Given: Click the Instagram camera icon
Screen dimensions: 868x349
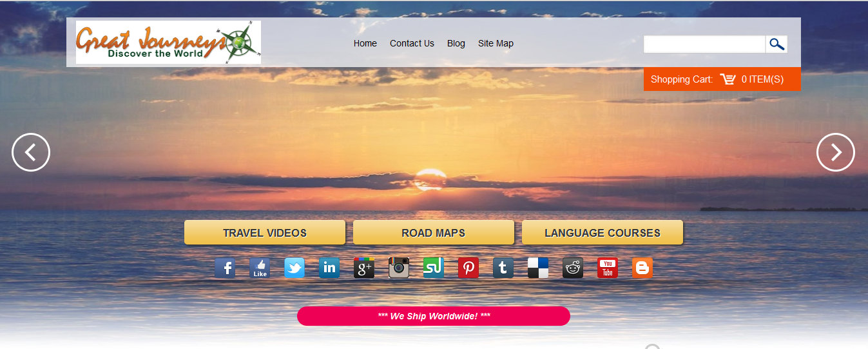Looking at the screenshot, I should pos(399,268).
